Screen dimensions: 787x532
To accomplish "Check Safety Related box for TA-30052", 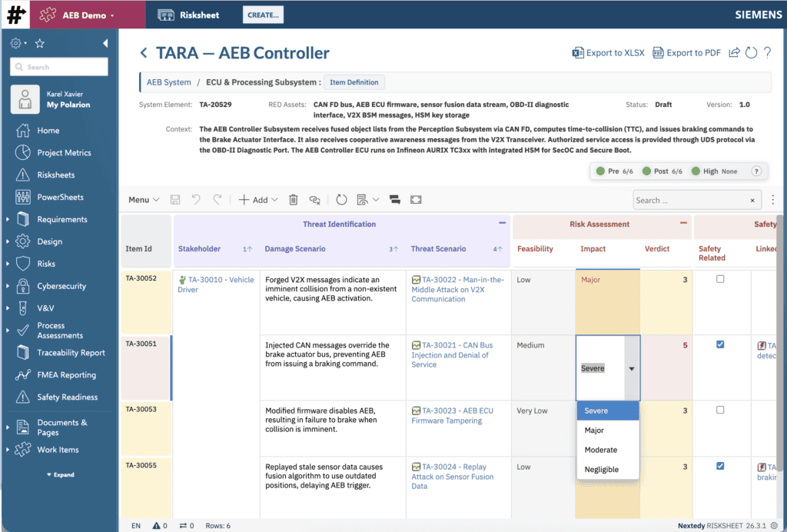I will [720, 279].
